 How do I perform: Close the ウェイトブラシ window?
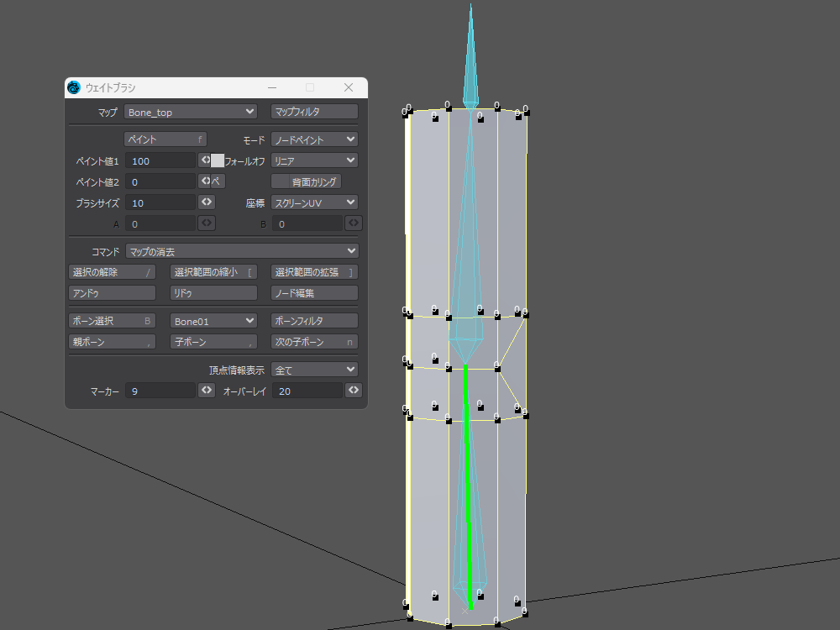pos(349,87)
